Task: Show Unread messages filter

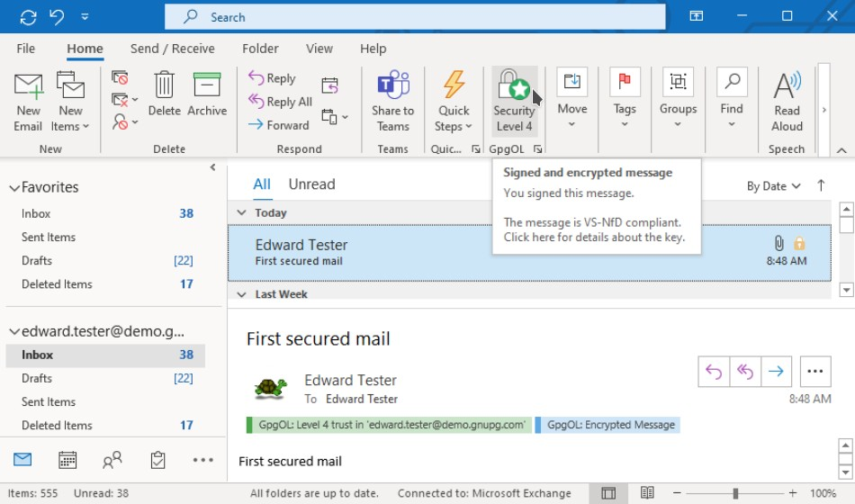Action: coord(311,184)
